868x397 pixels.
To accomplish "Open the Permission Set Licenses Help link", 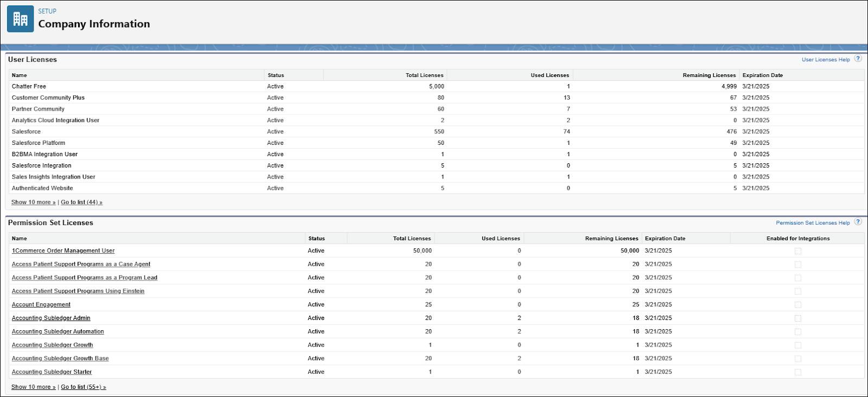I will click(x=813, y=223).
